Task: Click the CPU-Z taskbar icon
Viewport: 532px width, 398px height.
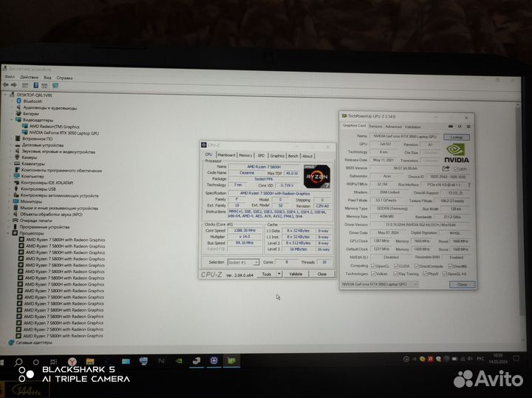Action: pyautogui.click(x=214, y=361)
